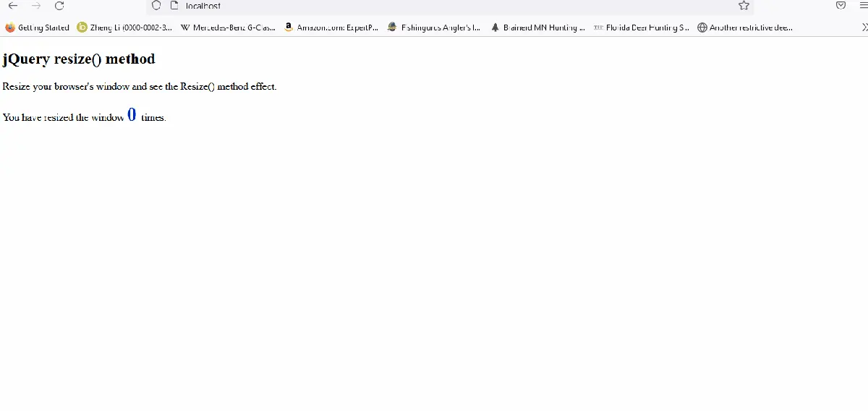Click the Firefox icon on Getting Started
Screen dimensions: 868x411
point(10,27)
